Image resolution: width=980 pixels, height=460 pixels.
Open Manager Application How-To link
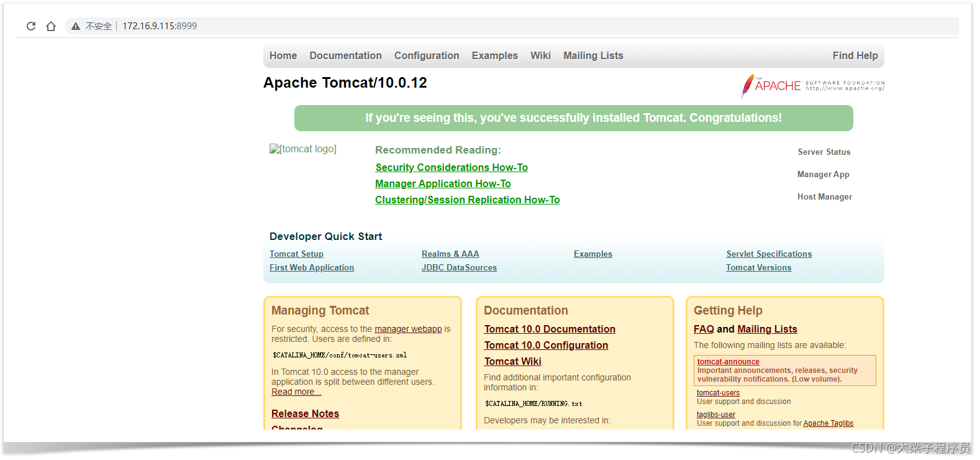(443, 184)
